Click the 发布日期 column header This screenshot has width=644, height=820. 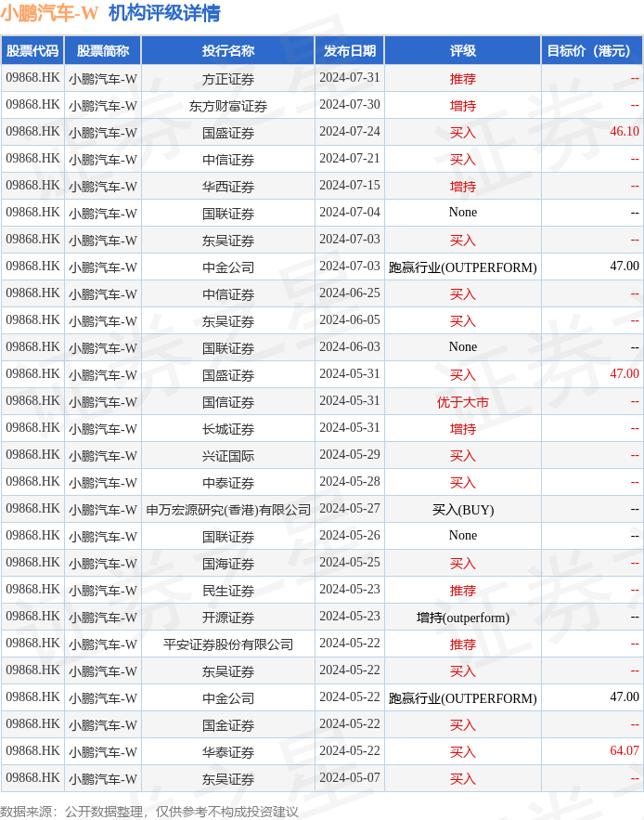click(350, 51)
